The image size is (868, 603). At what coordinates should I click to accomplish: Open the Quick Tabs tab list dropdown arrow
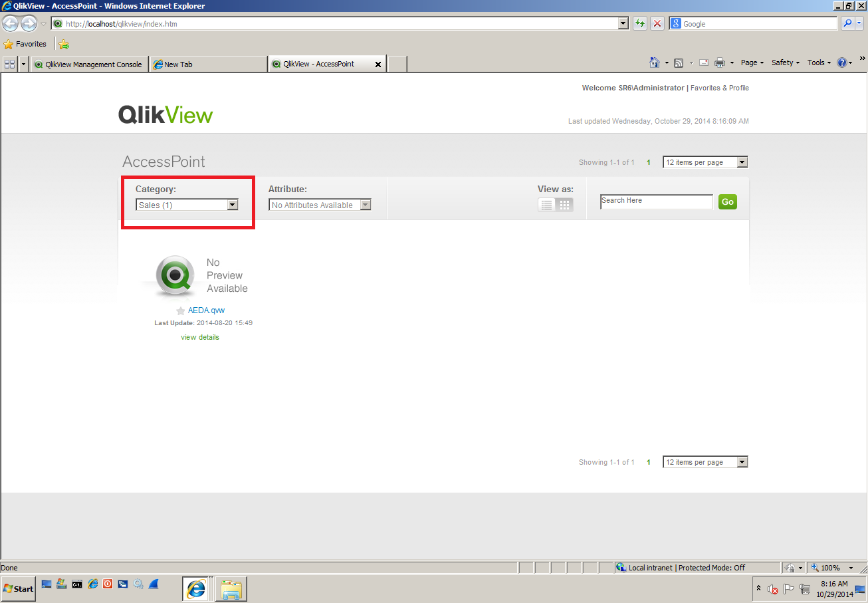tap(23, 64)
